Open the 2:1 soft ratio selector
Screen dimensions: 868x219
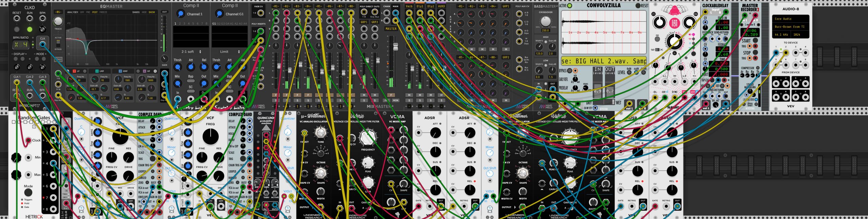point(191,52)
